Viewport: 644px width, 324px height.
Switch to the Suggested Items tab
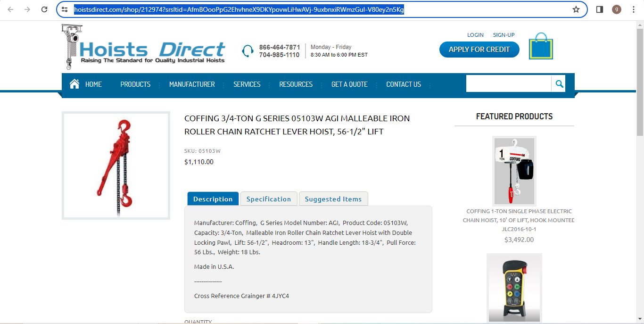[x=333, y=199]
